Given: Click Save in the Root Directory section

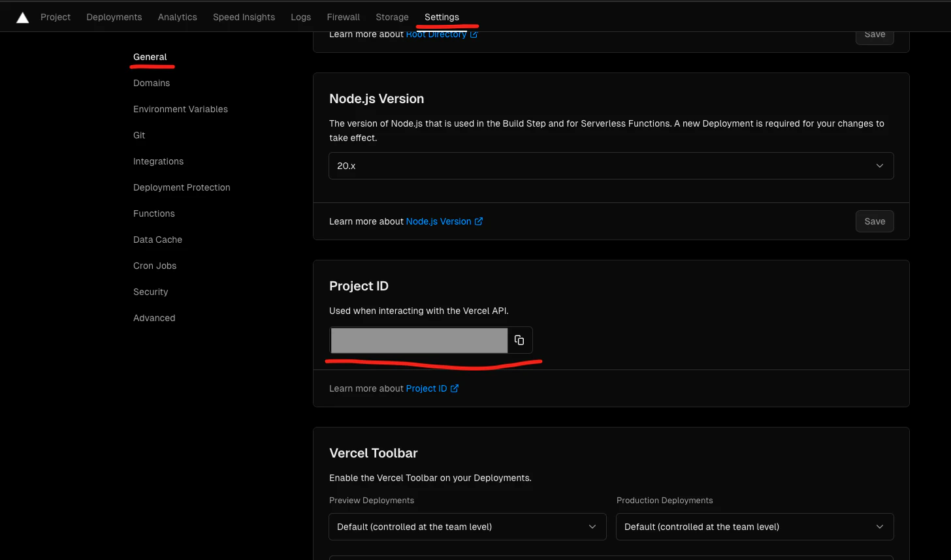Looking at the screenshot, I should tap(875, 35).
